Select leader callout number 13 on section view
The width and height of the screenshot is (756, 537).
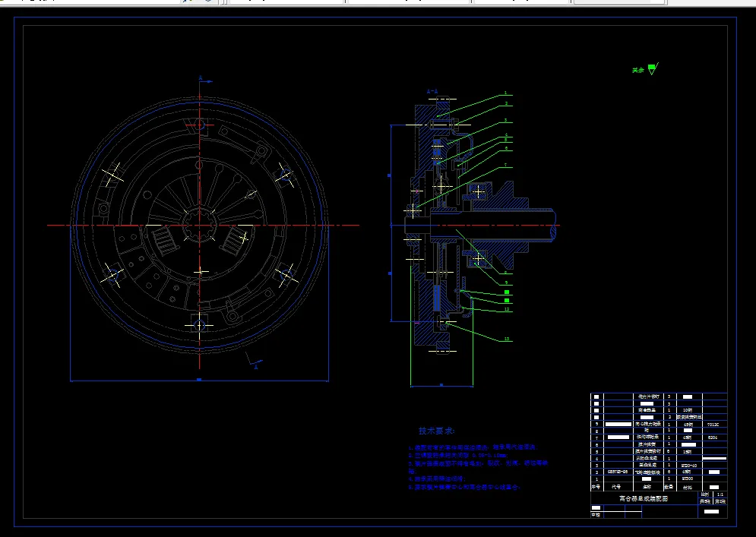(x=506, y=339)
